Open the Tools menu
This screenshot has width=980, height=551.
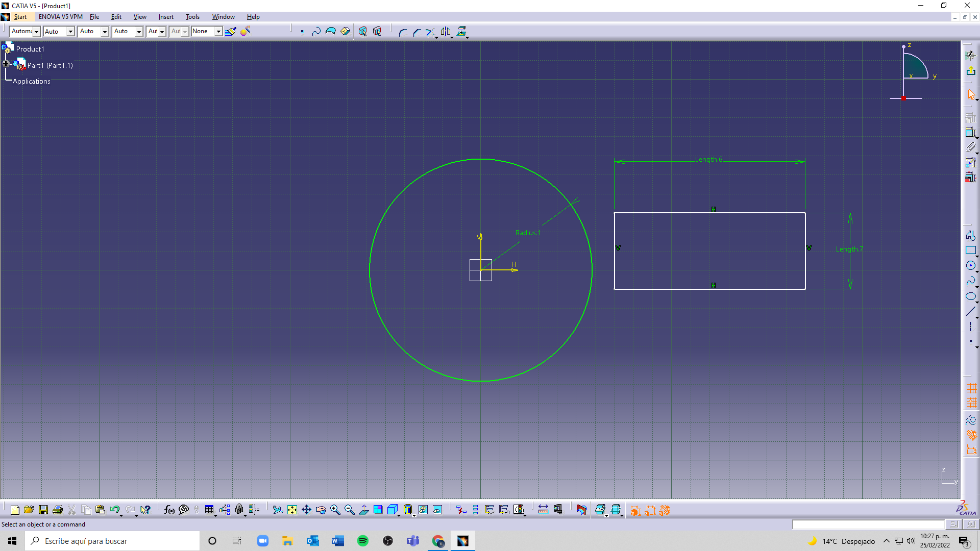192,17
